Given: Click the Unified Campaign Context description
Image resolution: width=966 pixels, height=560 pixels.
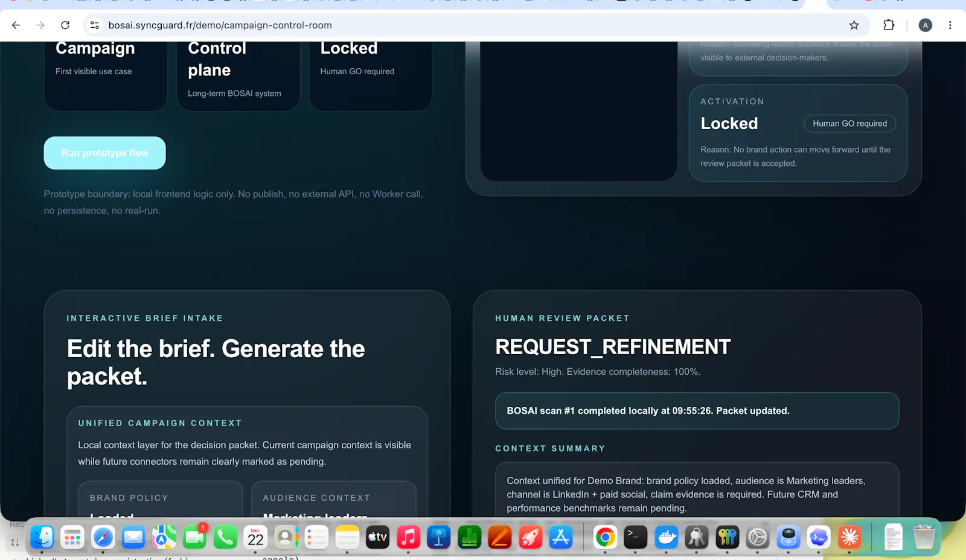Looking at the screenshot, I should click(245, 453).
